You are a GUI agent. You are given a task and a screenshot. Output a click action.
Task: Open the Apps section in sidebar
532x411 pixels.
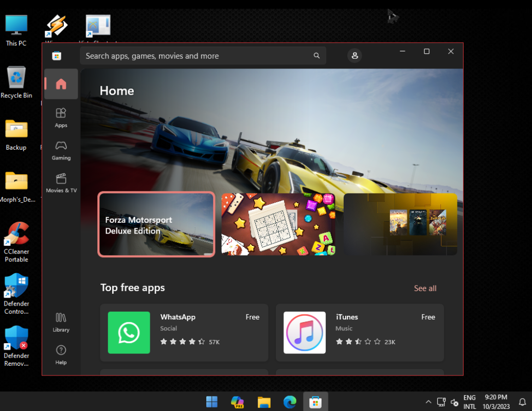(61, 117)
